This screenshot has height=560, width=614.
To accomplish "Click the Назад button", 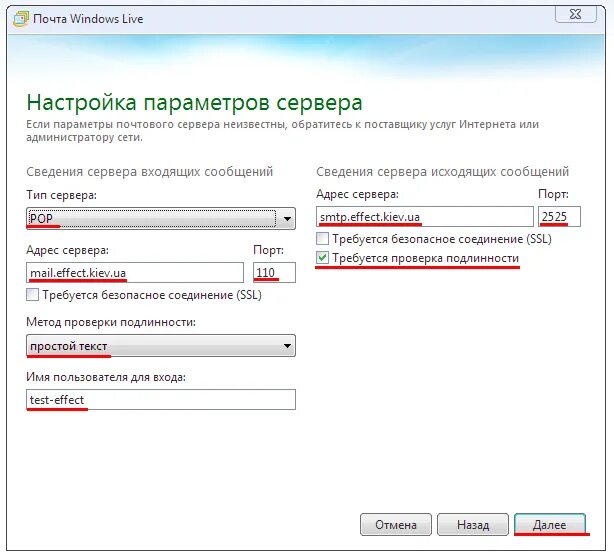I will [x=473, y=524].
